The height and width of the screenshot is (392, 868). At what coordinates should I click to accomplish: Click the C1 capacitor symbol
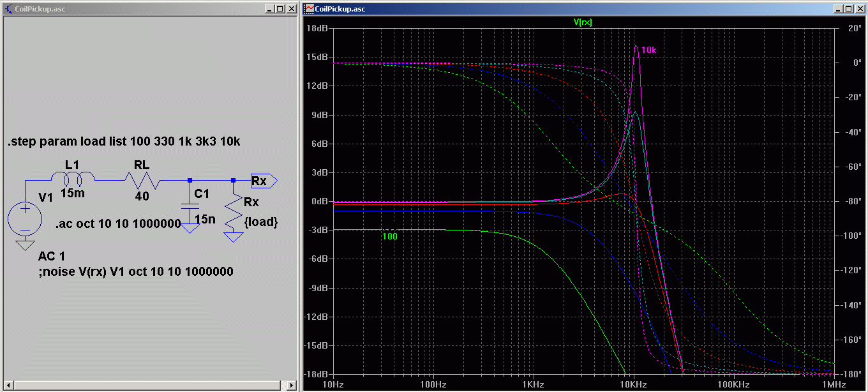coord(189,207)
